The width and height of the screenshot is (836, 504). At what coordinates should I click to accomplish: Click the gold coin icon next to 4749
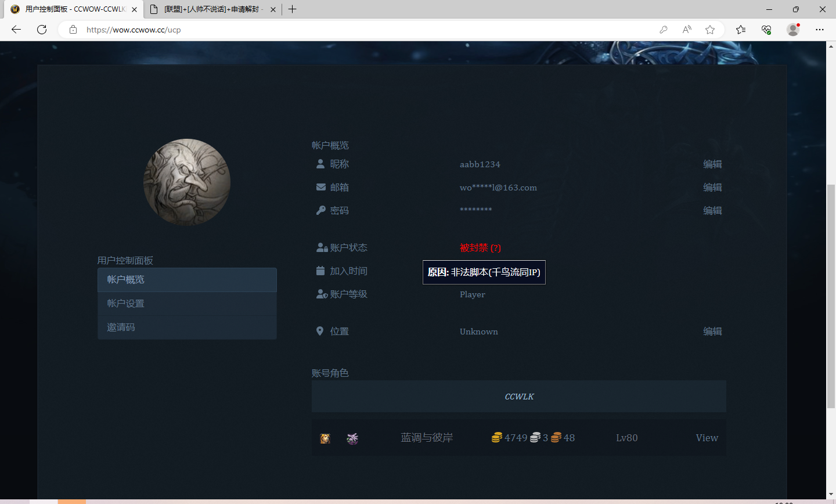[x=496, y=437]
